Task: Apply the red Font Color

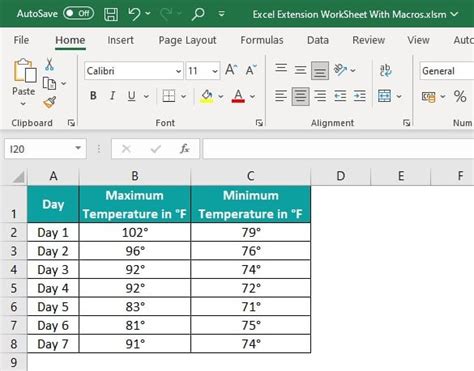Action: 238,96
